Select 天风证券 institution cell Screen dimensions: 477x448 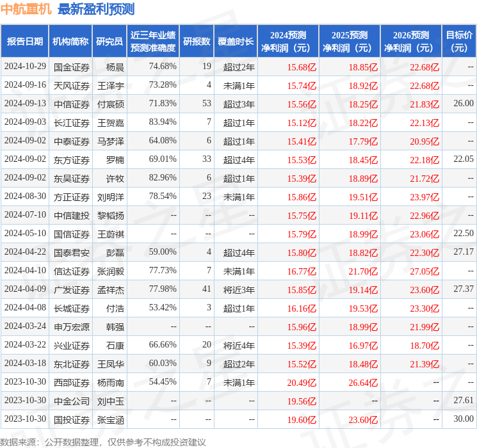72,86
